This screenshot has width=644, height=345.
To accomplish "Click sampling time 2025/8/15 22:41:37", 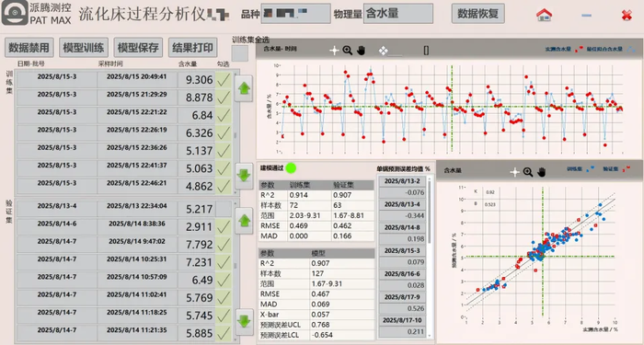I will (137, 168).
